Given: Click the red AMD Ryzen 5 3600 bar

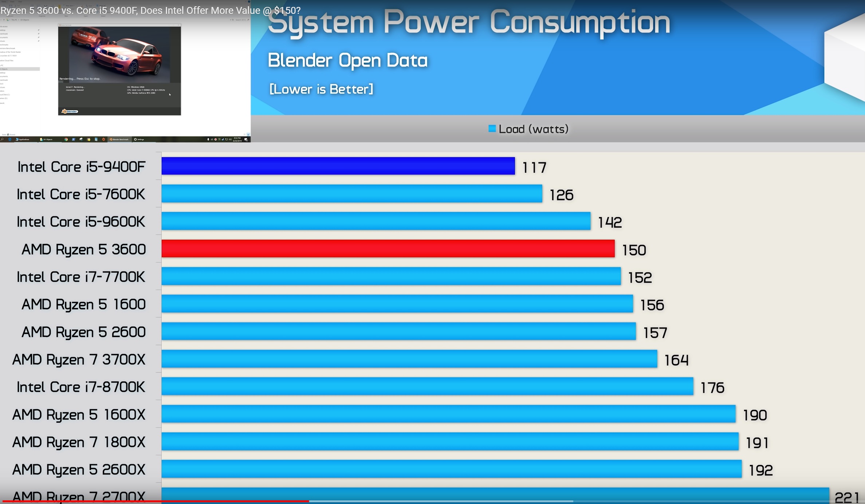Looking at the screenshot, I should (x=388, y=249).
